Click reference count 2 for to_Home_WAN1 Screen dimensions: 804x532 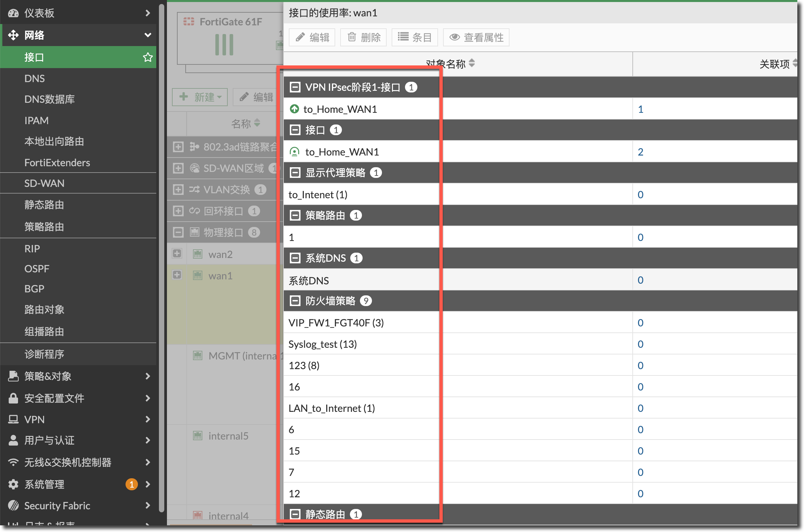640,152
